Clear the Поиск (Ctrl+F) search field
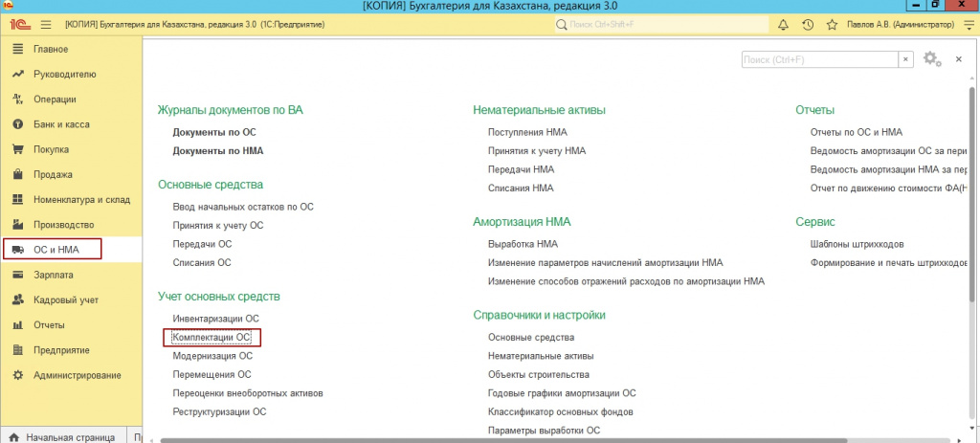 [x=905, y=59]
